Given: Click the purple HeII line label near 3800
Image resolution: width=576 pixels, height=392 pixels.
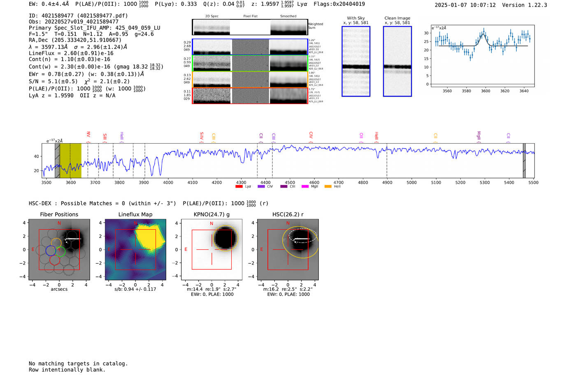Looking at the screenshot, I should tap(122, 136).
